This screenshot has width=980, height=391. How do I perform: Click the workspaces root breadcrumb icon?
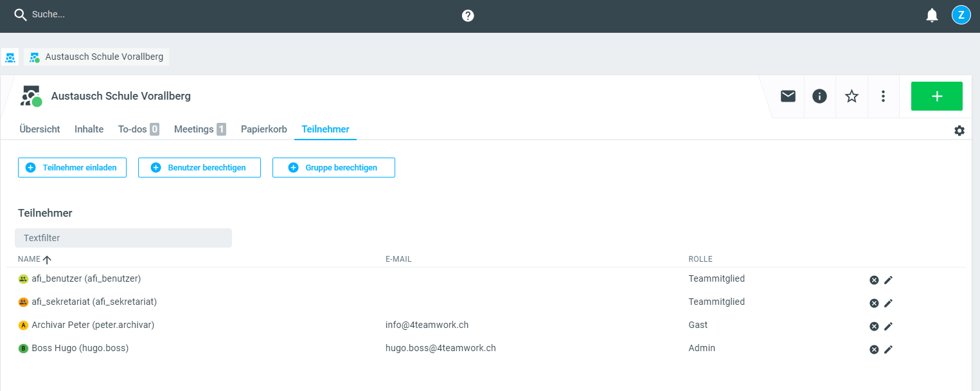point(10,57)
